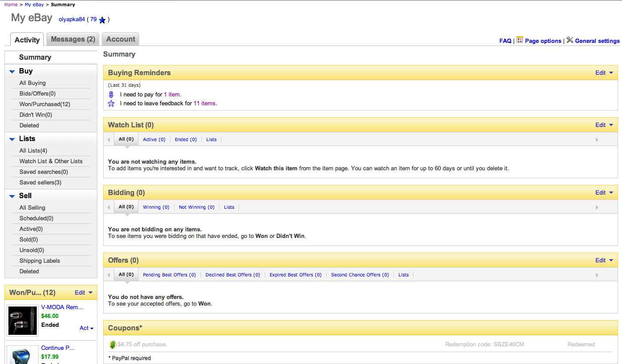This screenshot has height=364, width=622.
Task: Open Saved sellers(3) in the sidebar
Action: coord(40,183)
